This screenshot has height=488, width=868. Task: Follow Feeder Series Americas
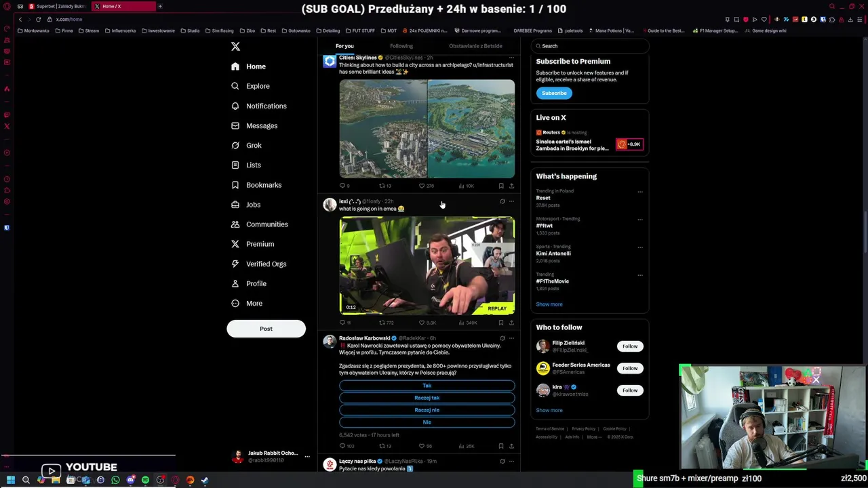click(630, 368)
